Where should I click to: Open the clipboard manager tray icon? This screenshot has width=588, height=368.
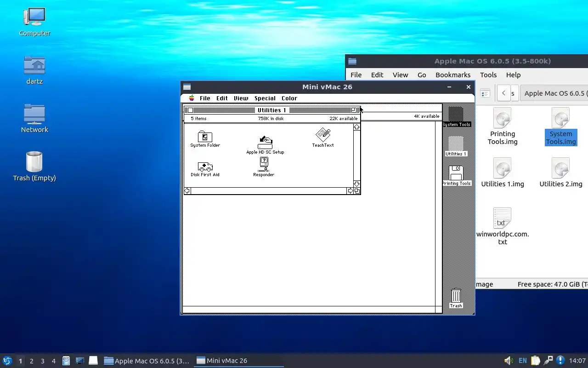coord(536,361)
